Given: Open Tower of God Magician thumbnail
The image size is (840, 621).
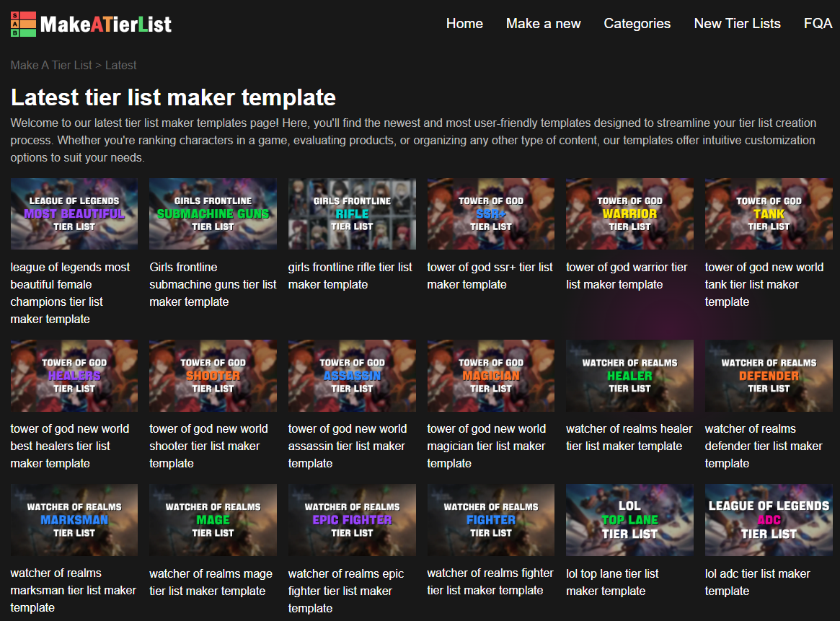Looking at the screenshot, I should (491, 376).
